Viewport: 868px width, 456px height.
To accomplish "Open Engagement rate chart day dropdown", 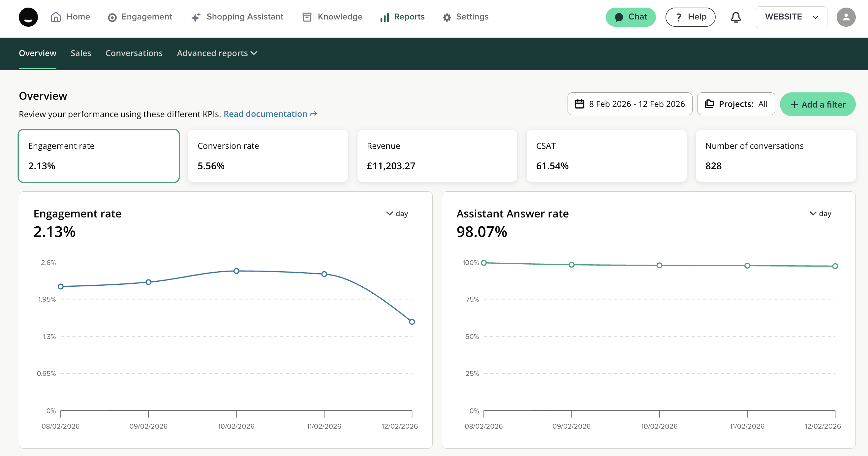I will [397, 214].
